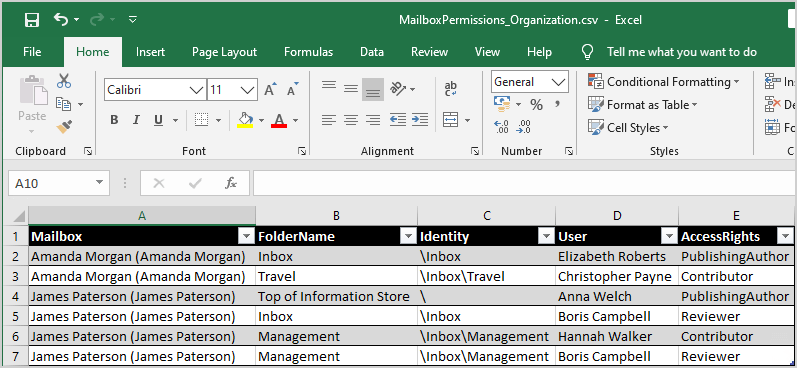Toggle Italic formatting
Screen dimensions: 797x368
click(136, 120)
